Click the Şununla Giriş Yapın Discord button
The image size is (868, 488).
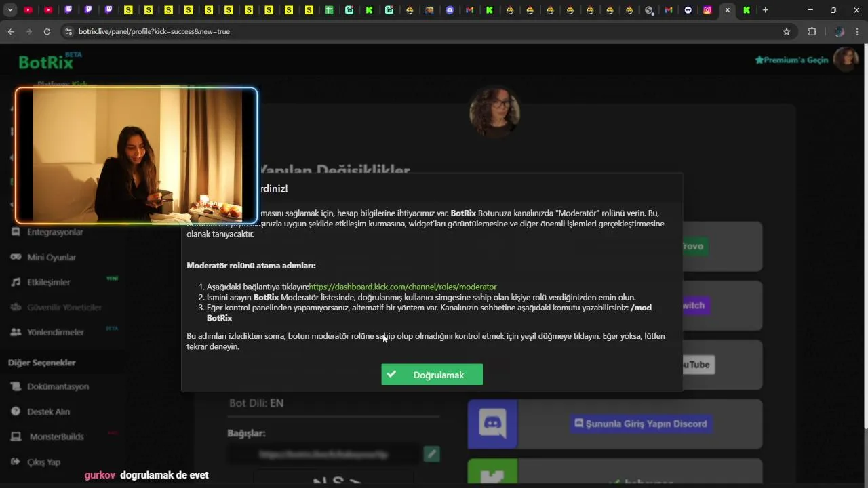click(641, 424)
